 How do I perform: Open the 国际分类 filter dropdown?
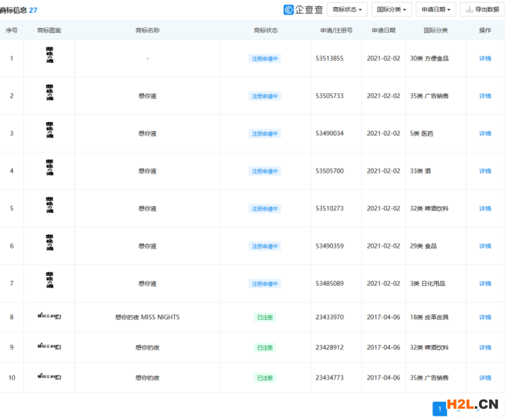click(x=392, y=9)
